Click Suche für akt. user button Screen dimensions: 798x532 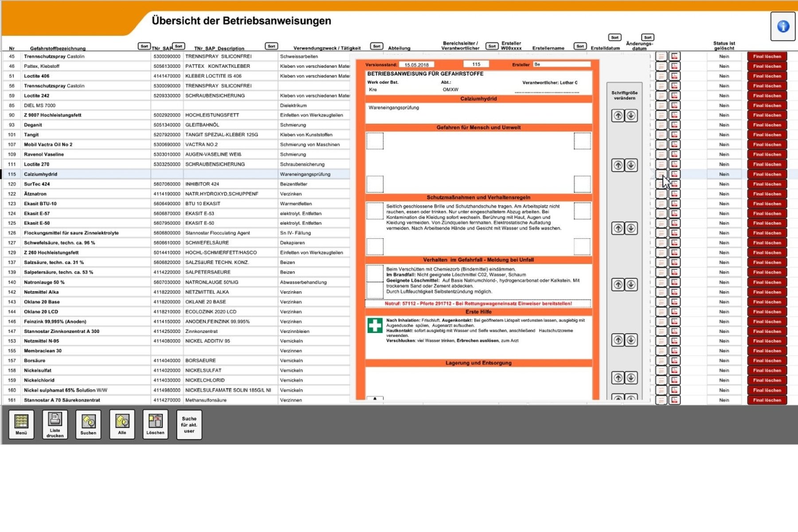189,424
